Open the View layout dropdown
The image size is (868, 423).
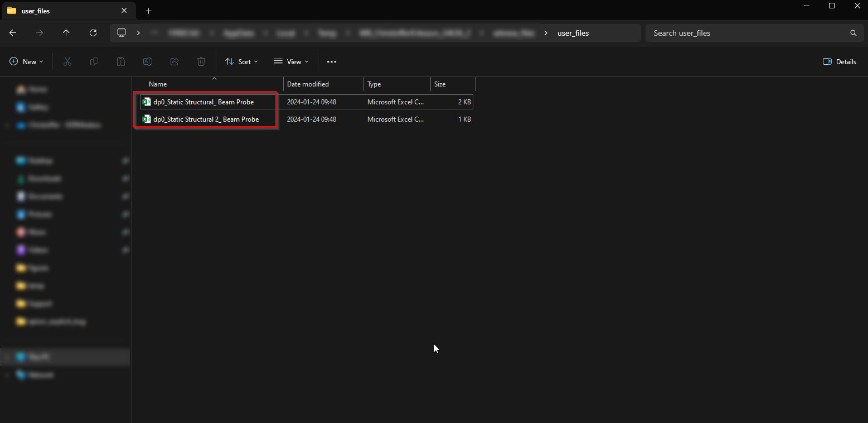(291, 61)
